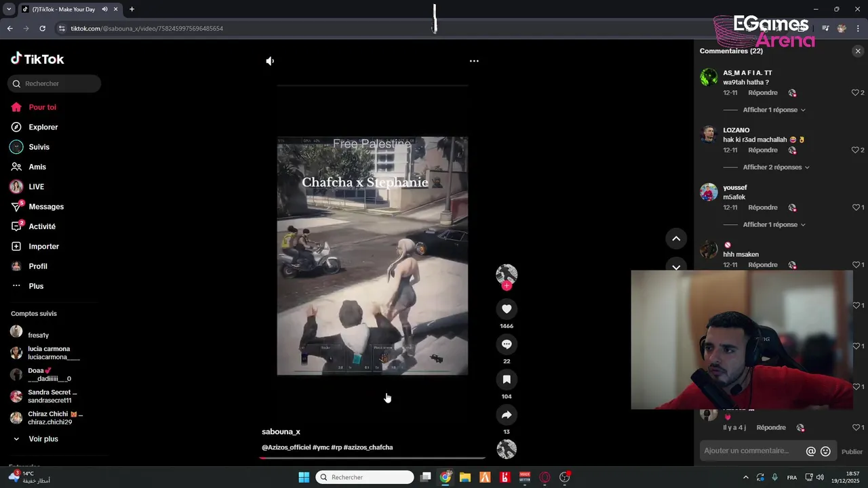Image resolution: width=868 pixels, height=488 pixels.
Task: Open the Activité notifications
Action: tap(42, 226)
